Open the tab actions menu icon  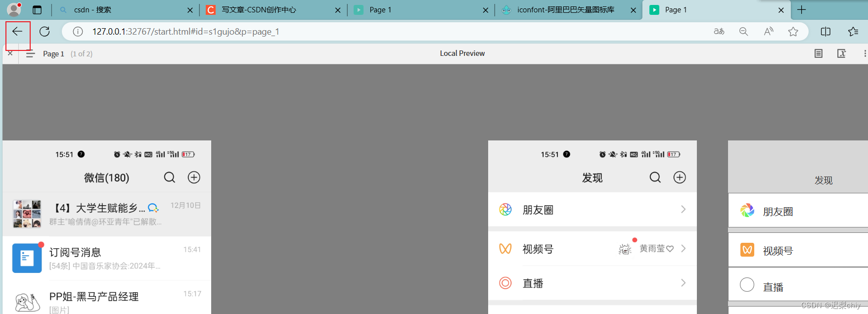pos(37,10)
